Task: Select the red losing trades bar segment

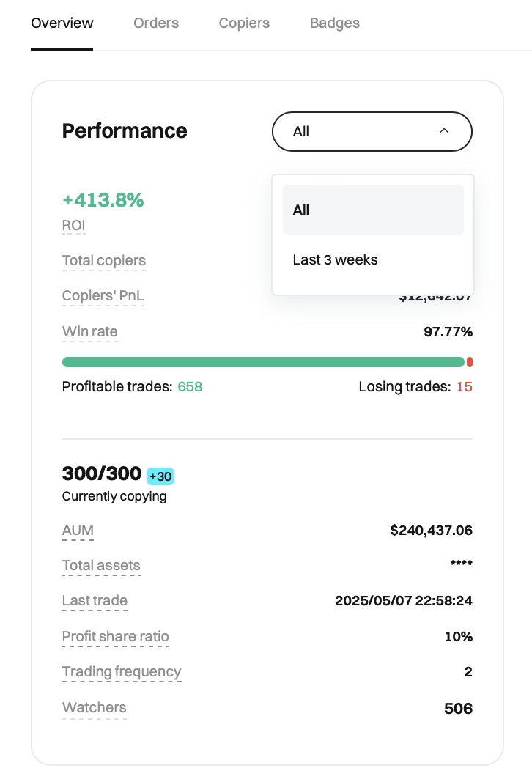Action: click(x=470, y=362)
